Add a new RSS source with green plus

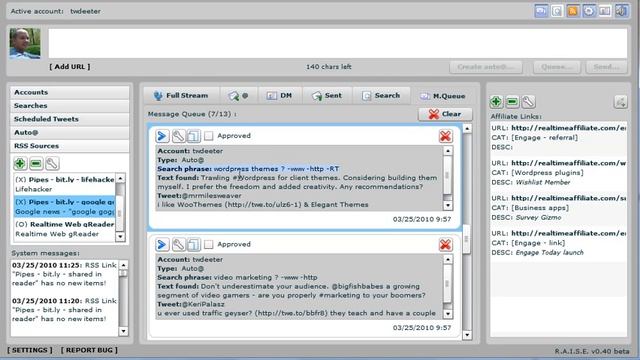(x=20, y=164)
